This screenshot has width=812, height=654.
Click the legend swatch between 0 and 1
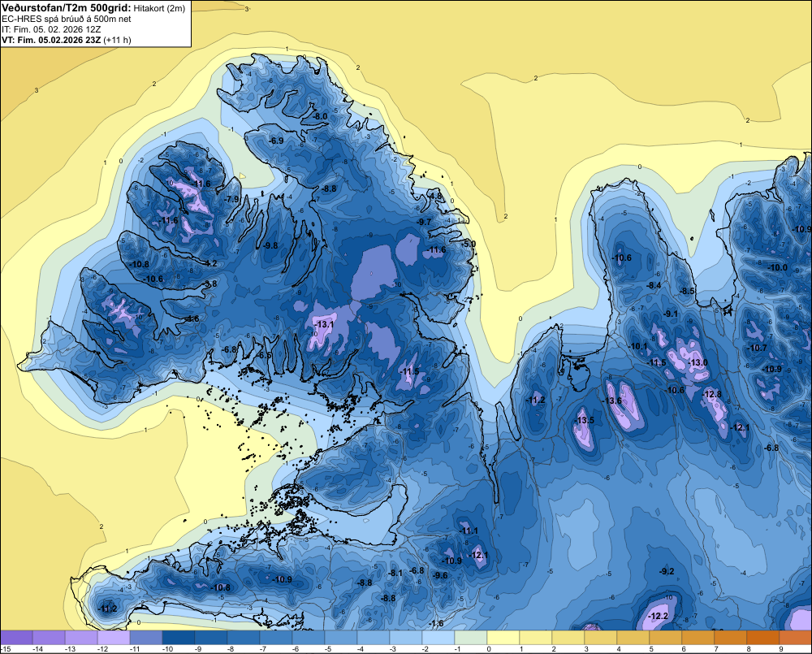click(503, 637)
